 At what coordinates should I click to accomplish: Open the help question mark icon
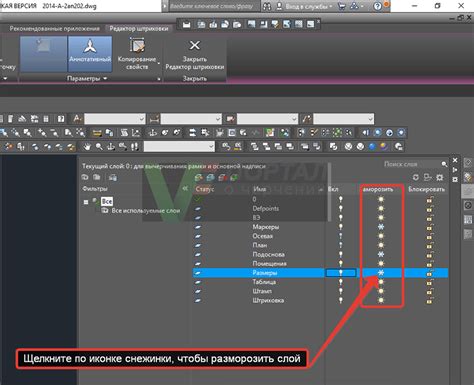click(377, 6)
